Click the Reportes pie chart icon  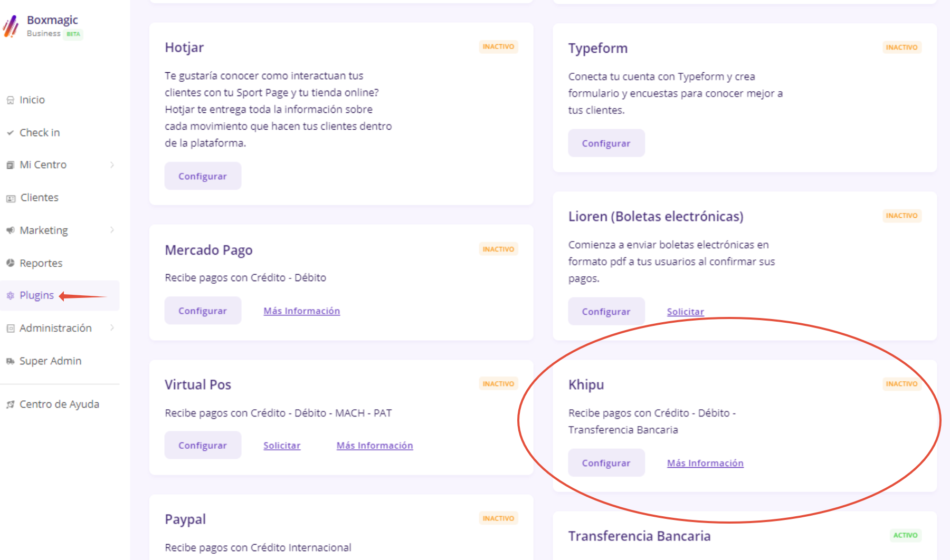pyautogui.click(x=10, y=263)
